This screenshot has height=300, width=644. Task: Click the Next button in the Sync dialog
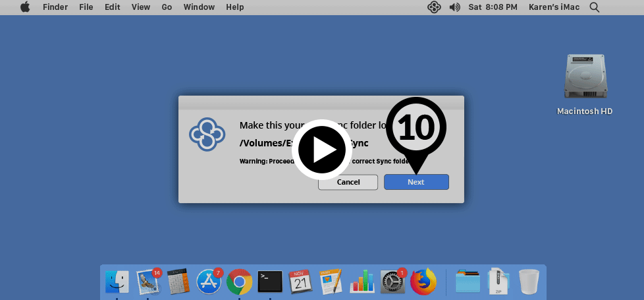416,182
